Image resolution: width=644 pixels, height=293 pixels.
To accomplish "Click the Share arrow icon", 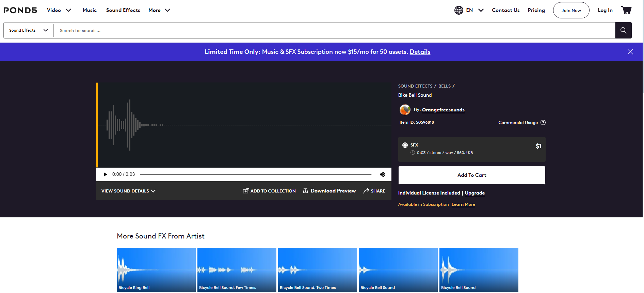I will (366, 191).
